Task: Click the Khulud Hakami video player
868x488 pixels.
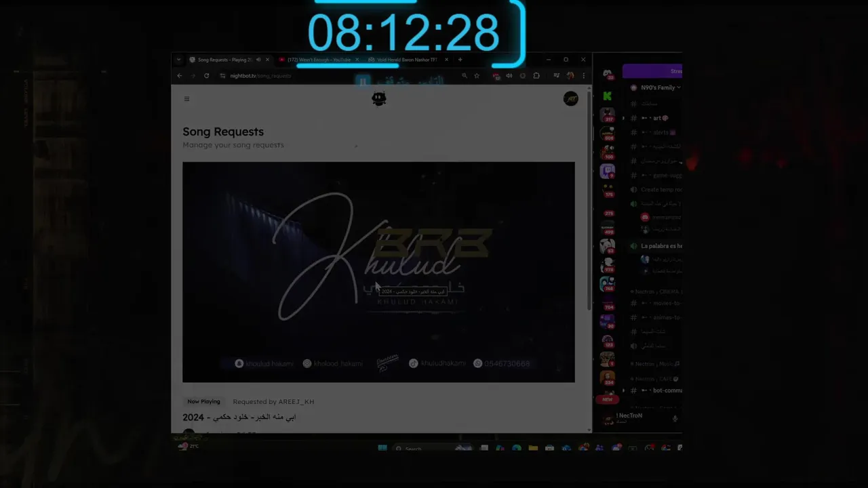Action: click(378, 272)
